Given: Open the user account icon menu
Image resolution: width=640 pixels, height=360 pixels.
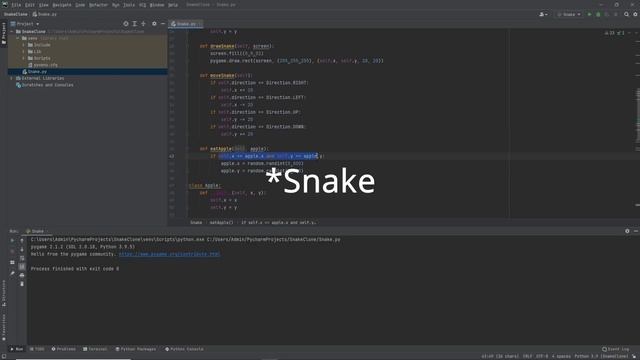Looking at the screenshot, I should pyautogui.click(x=543, y=14).
